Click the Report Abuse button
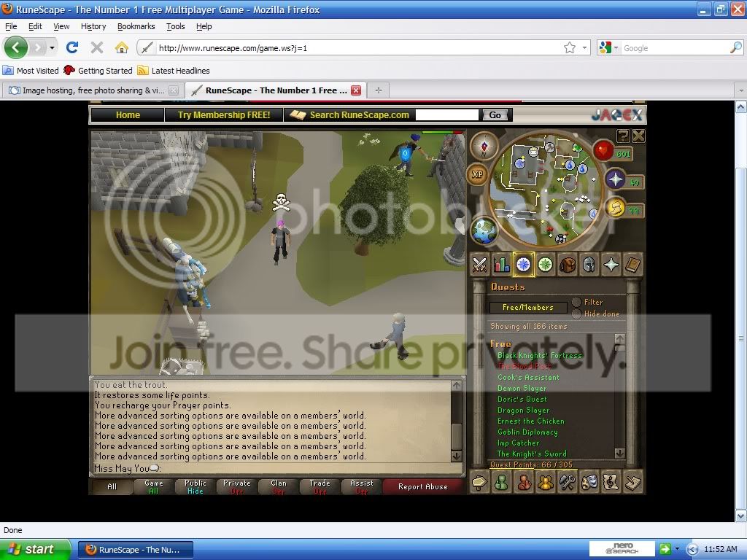 pyautogui.click(x=424, y=486)
